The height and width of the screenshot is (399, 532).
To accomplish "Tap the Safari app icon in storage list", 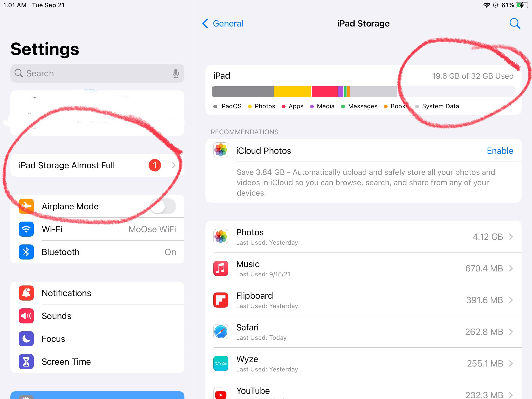I will (221, 331).
